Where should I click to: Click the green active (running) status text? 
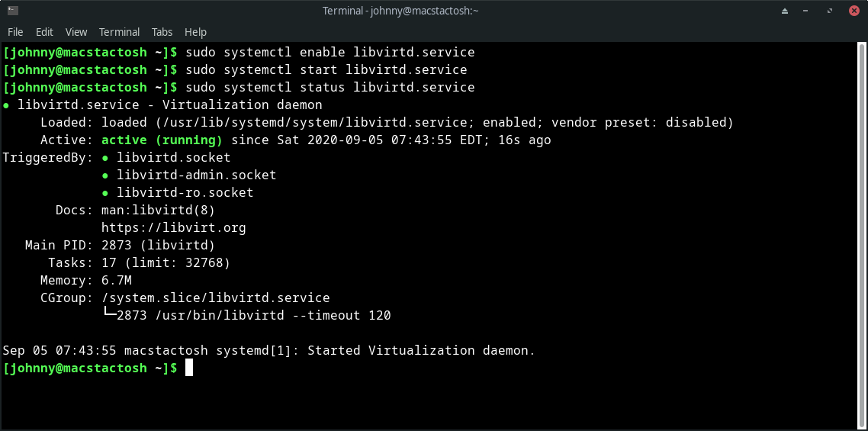pos(162,140)
